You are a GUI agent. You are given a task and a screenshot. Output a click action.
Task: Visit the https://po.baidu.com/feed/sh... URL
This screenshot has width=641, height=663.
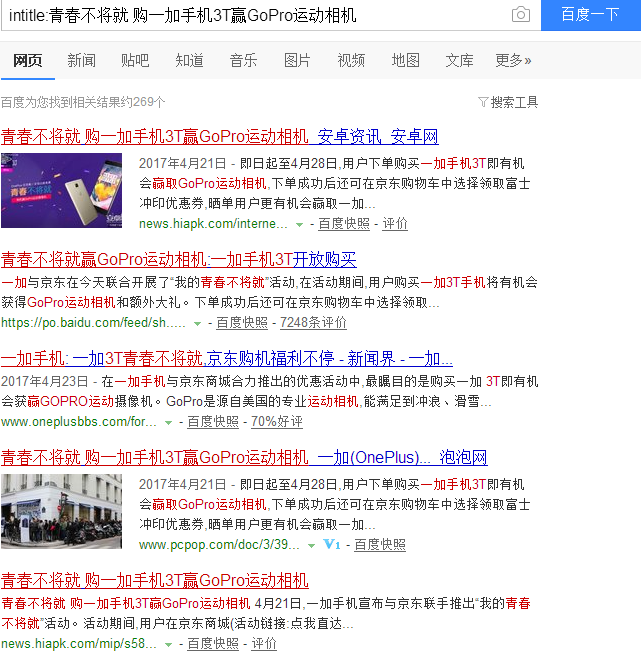(93, 323)
